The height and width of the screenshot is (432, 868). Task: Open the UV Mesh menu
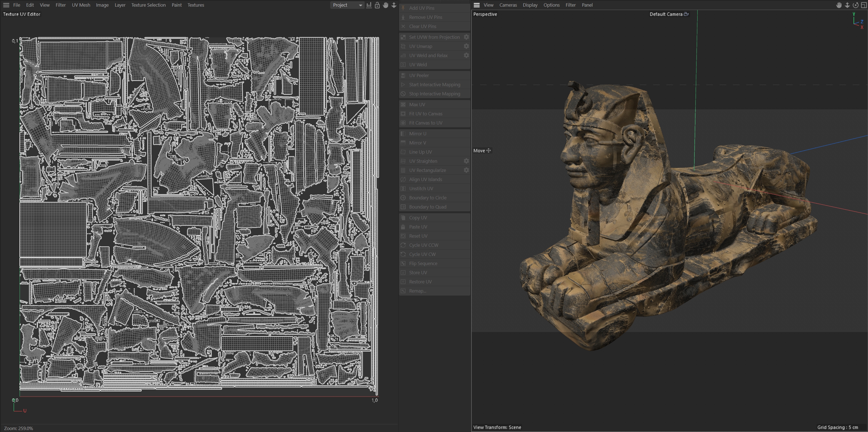coord(81,5)
